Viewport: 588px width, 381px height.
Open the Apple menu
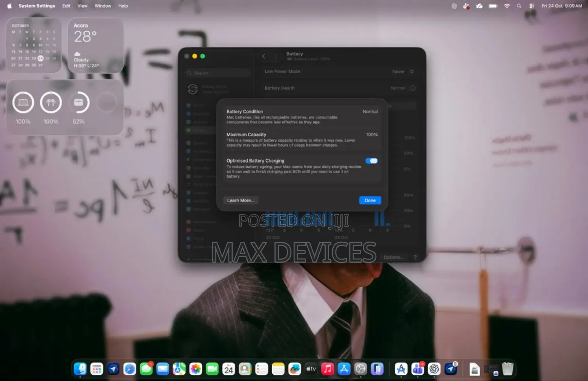pos(10,6)
